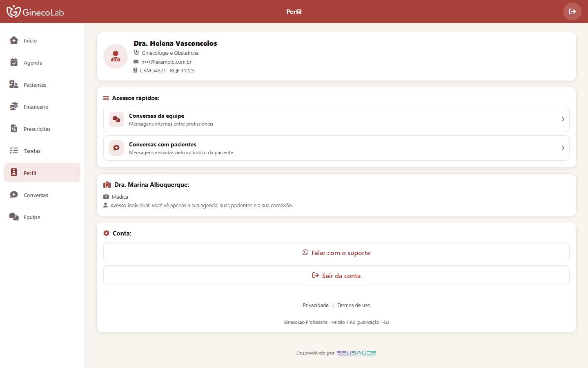This screenshot has height=368, width=588.
Task: Open the Privacidade link
Action: coord(316,305)
